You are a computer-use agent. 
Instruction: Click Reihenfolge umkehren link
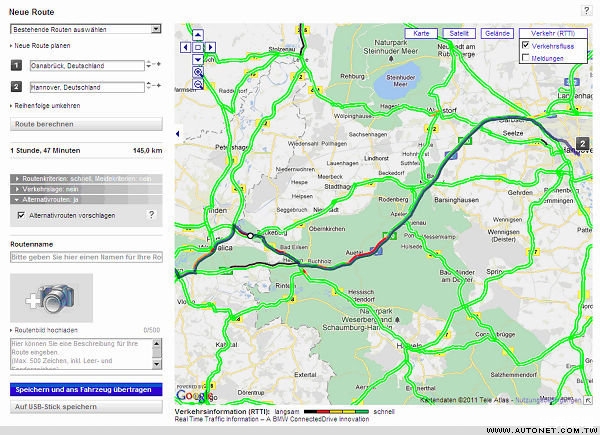coord(45,106)
